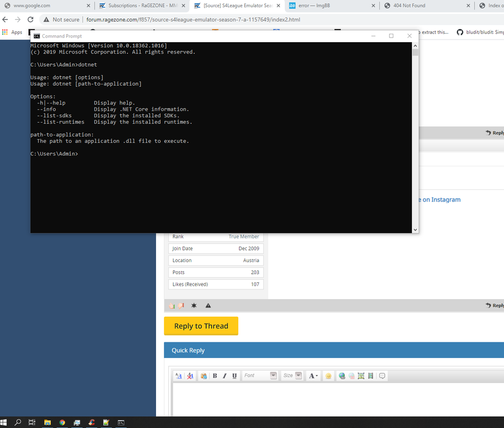The image size is (504, 428).
Task: Click the monitor chart app on taskbar
Action: point(77,422)
